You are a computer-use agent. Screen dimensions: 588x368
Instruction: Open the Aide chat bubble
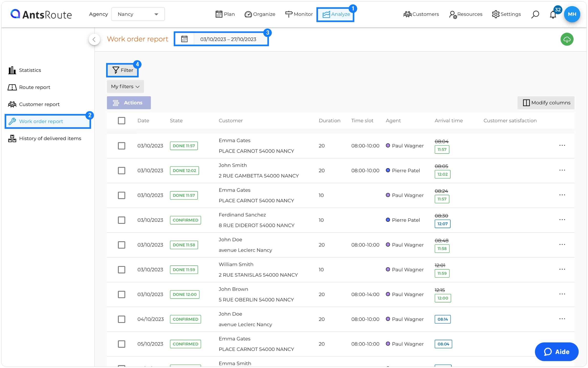coord(556,352)
